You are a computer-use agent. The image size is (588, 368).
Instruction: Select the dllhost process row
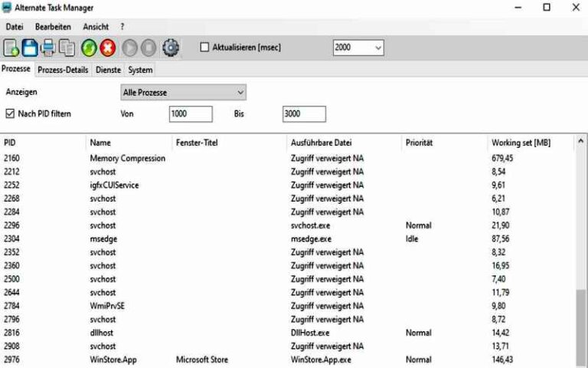click(287, 333)
